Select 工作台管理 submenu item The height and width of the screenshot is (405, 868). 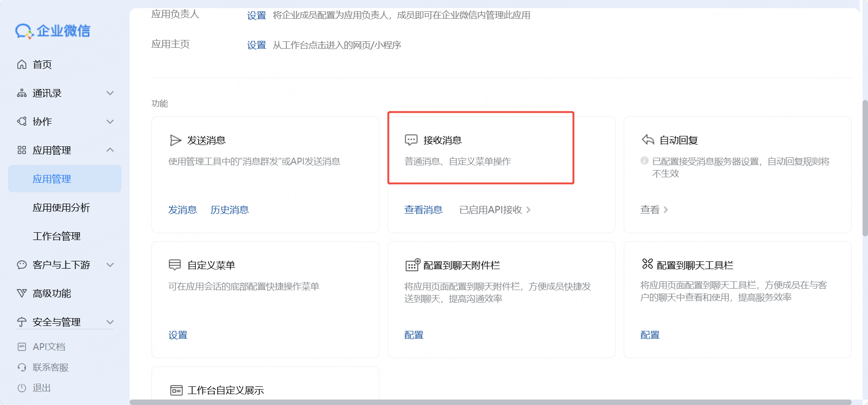tap(56, 236)
